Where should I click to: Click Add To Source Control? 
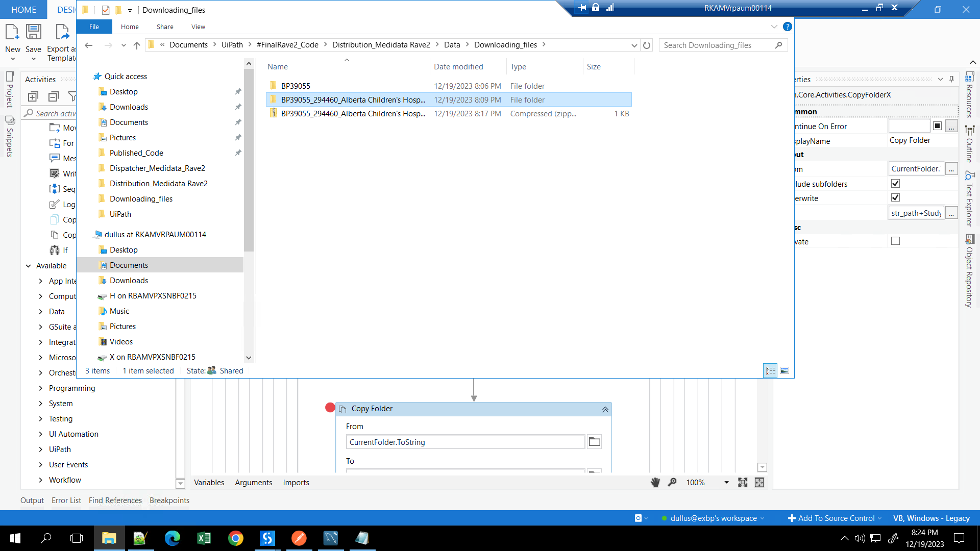click(x=836, y=518)
